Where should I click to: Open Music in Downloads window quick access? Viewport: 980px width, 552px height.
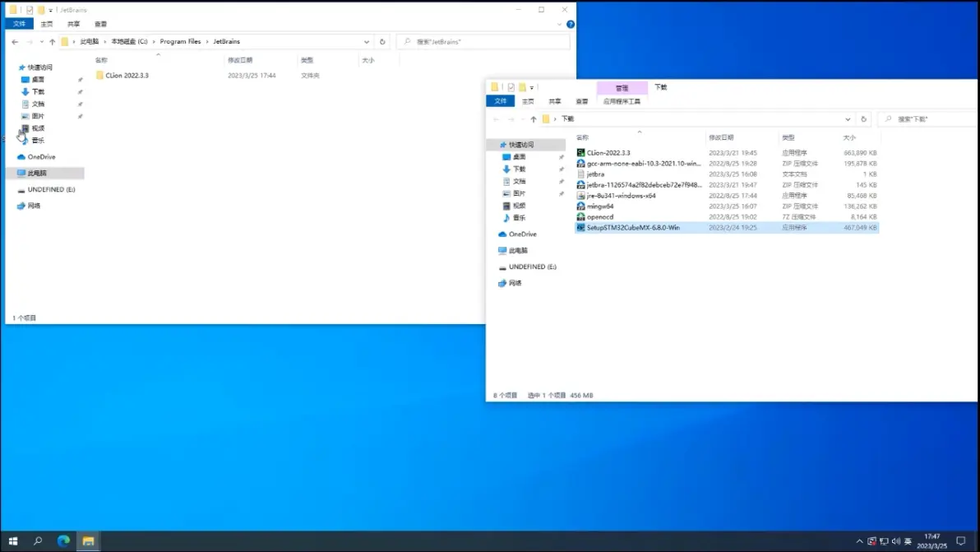520,218
